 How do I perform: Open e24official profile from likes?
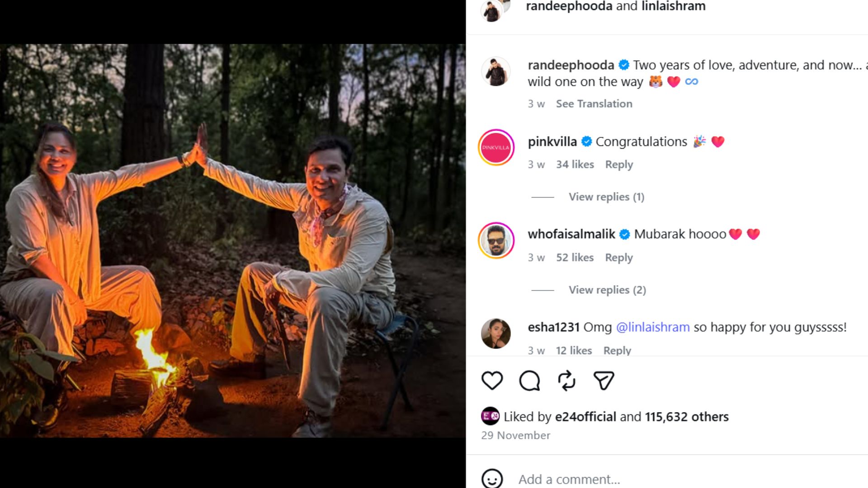click(585, 417)
